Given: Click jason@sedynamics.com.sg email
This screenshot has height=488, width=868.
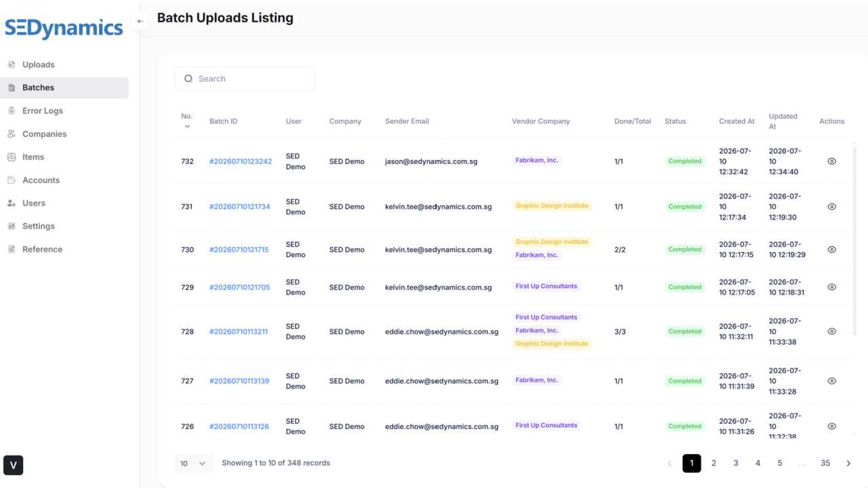Looking at the screenshot, I should pos(431,161).
